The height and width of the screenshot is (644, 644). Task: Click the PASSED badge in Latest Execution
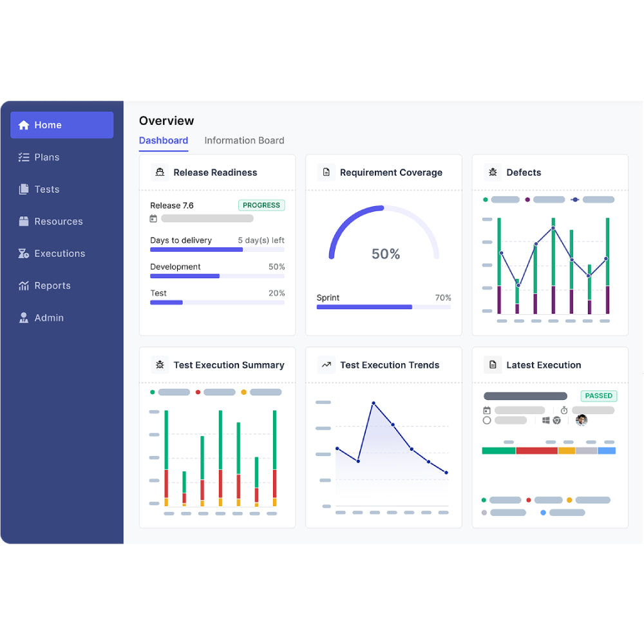click(x=598, y=396)
